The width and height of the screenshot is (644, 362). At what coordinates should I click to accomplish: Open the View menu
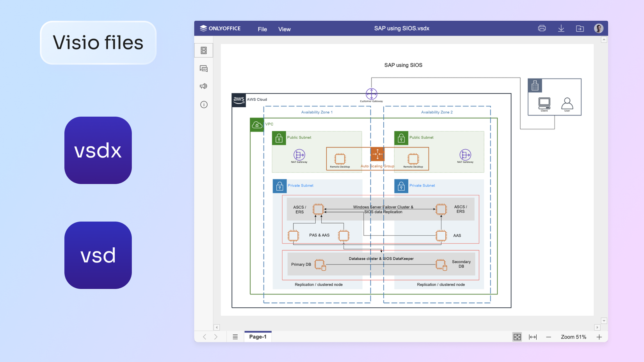pos(284,29)
